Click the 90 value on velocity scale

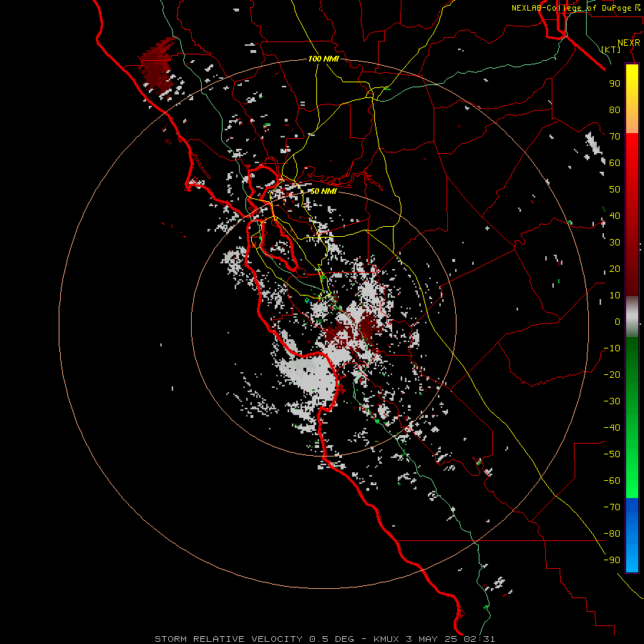615,84
